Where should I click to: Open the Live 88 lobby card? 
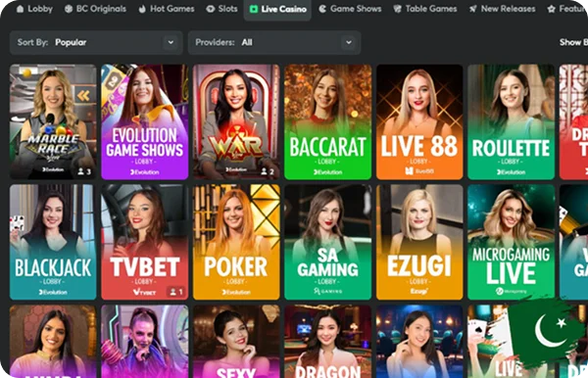(x=419, y=121)
